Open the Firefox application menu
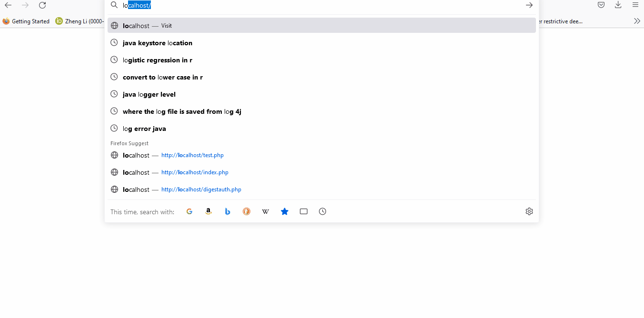The image size is (644, 318). click(635, 5)
